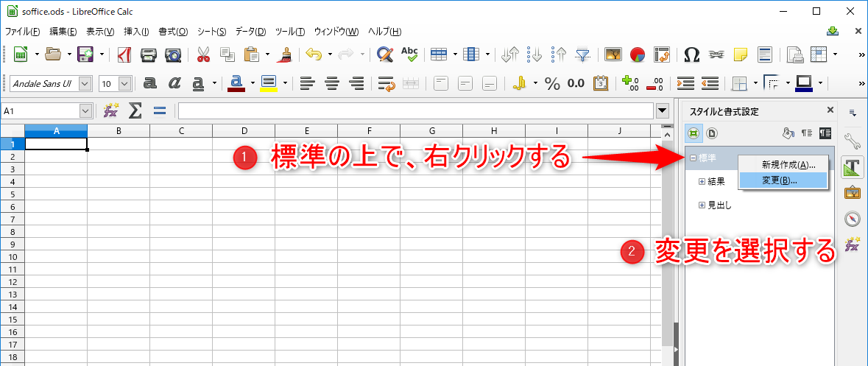Image resolution: width=868 pixels, height=366 pixels.
Task: Toggle italic text formatting
Action: coord(174,83)
